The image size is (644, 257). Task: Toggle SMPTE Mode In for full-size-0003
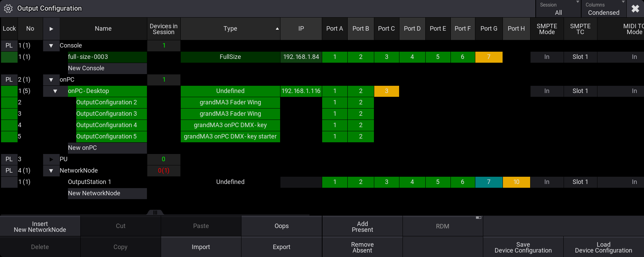click(547, 57)
